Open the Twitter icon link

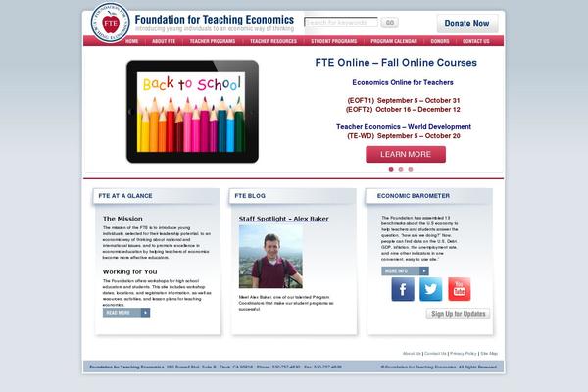pyautogui.click(x=431, y=289)
